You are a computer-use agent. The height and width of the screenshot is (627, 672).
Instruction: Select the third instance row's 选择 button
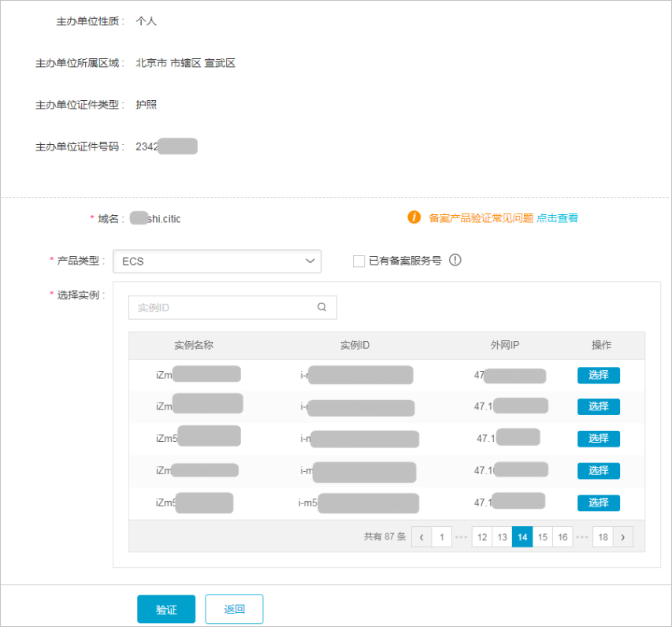point(598,439)
